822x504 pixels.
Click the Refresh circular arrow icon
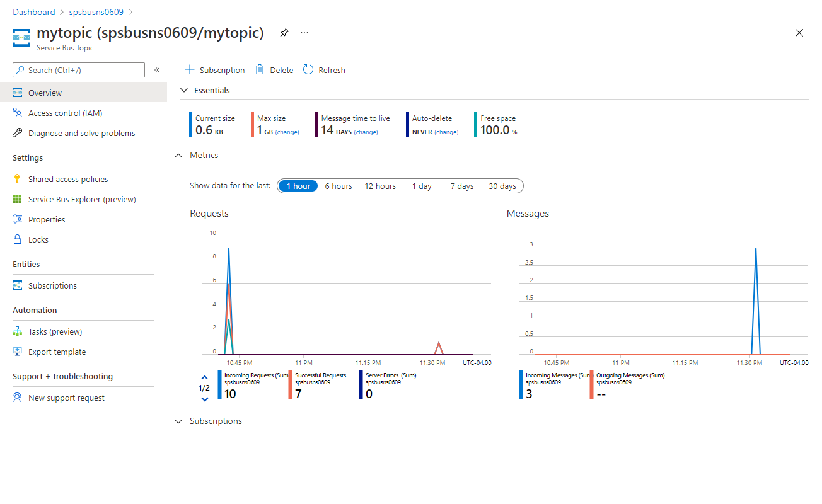click(x=308, y=69)
